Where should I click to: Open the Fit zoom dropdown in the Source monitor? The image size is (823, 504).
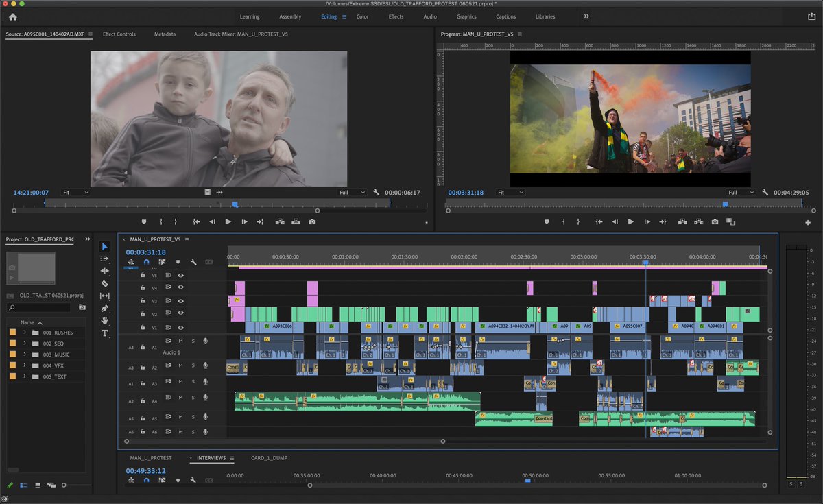pos(75,192)
